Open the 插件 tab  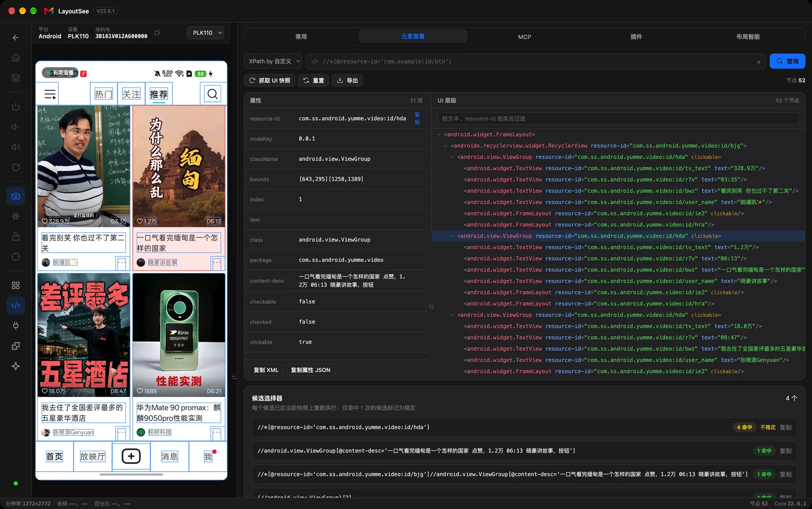tap(636, 37)
